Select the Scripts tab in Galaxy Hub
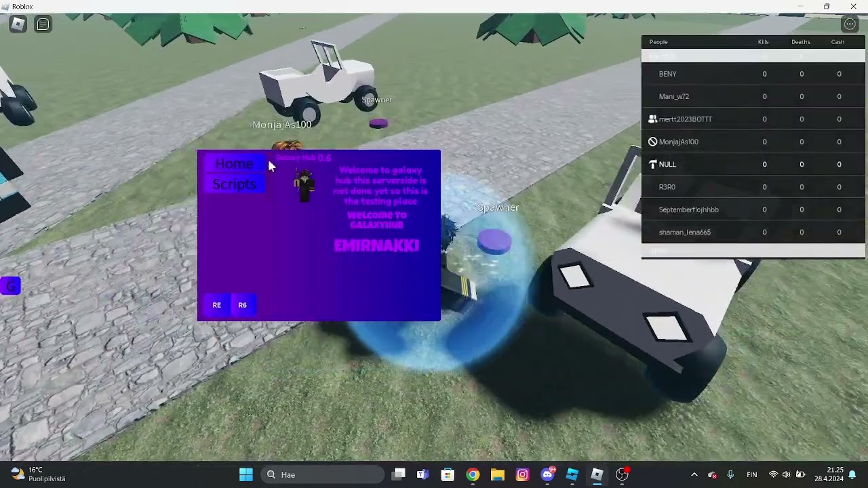Screen dimensions: 868x488 click(x=234, y=184)
